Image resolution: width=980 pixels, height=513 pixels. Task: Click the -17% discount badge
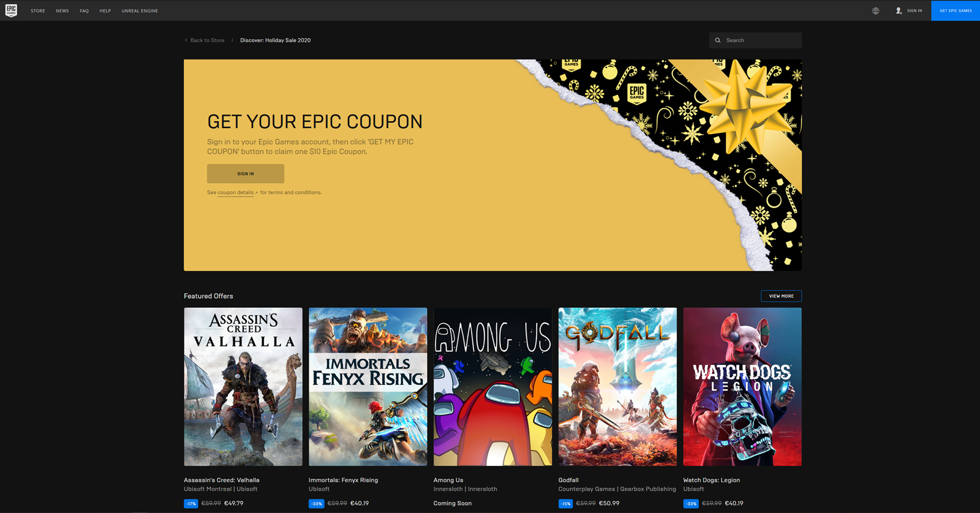point(191,504)
